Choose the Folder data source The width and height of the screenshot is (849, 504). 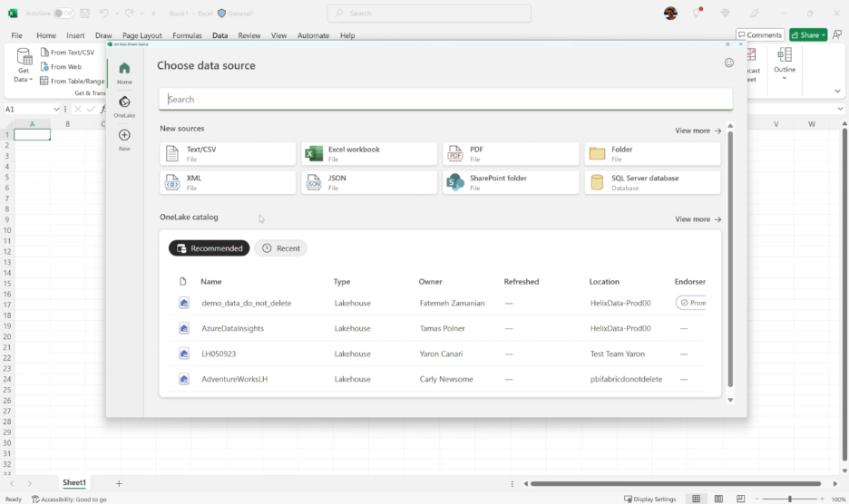point(652,154)
